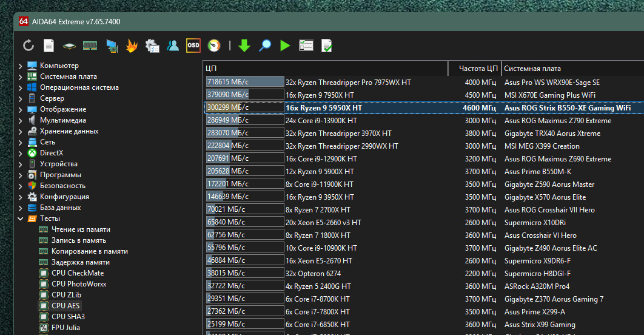Click the two users toolbar icon
The width and height of the screenshot is (644, 335).
(x=173, y=46)
